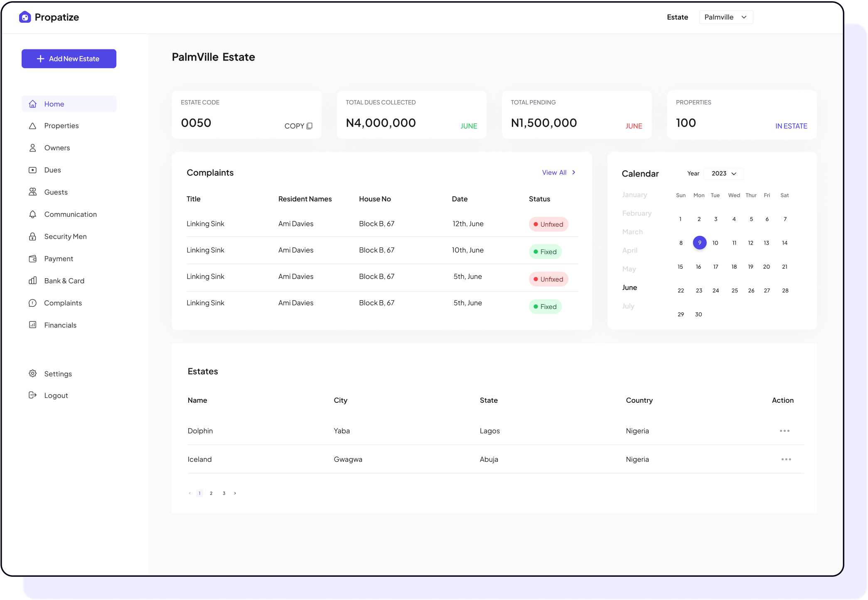The width and height of the screenshot is (868, 600).
Task: Open the Properties menu item
Action: tap(61, 126)
